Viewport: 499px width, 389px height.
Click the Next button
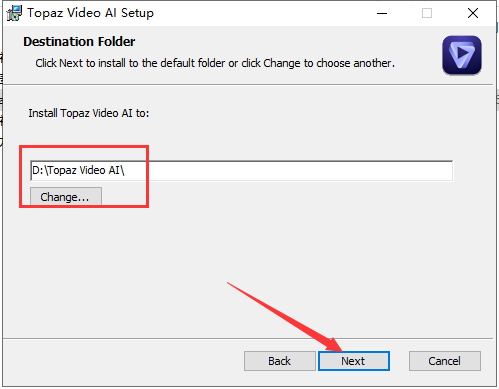(354, 361)
